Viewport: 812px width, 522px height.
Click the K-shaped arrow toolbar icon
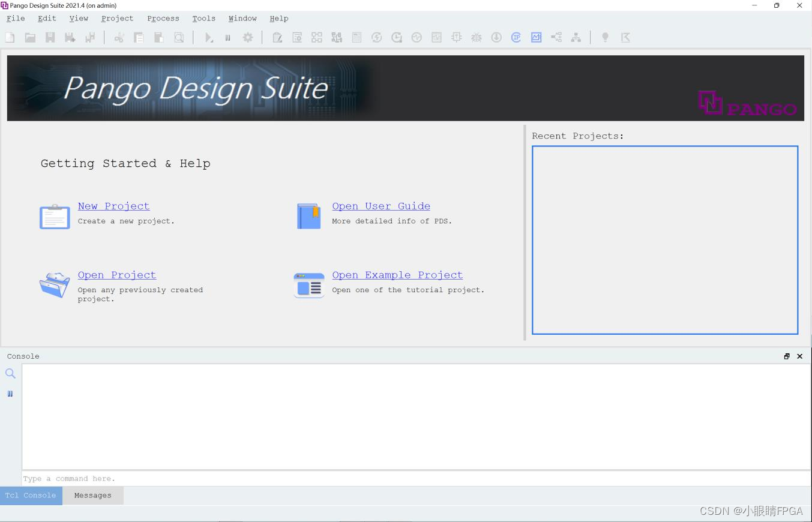point(625,37)
